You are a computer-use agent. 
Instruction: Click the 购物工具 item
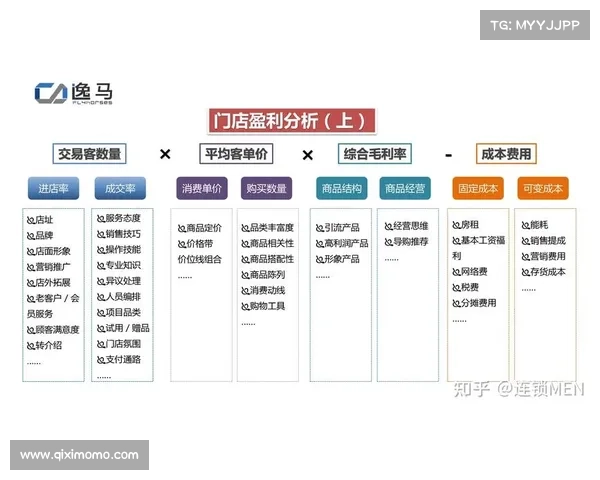[263, 306]
